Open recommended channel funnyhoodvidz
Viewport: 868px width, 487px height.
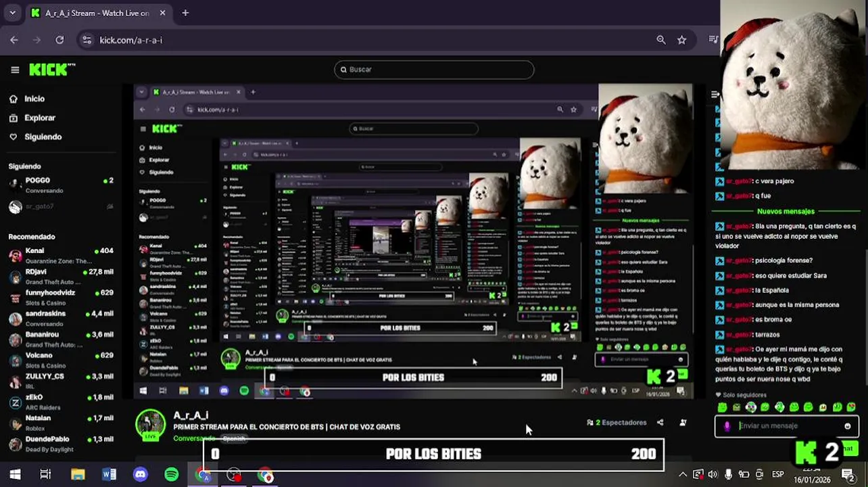click(61, 297)
